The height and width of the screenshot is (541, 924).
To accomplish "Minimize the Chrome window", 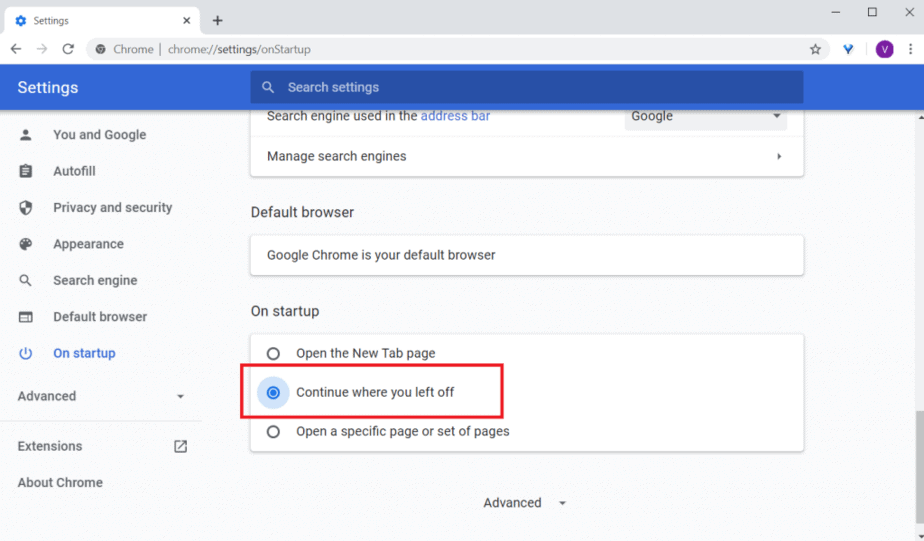I will tap(836, 12).
